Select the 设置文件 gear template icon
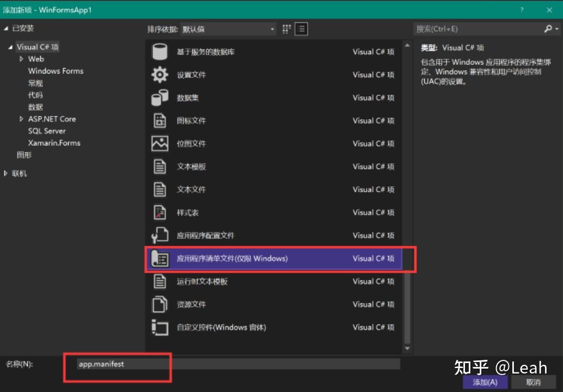Image resolution: width=563 pixels, height=392 pixels. [160, 75]
